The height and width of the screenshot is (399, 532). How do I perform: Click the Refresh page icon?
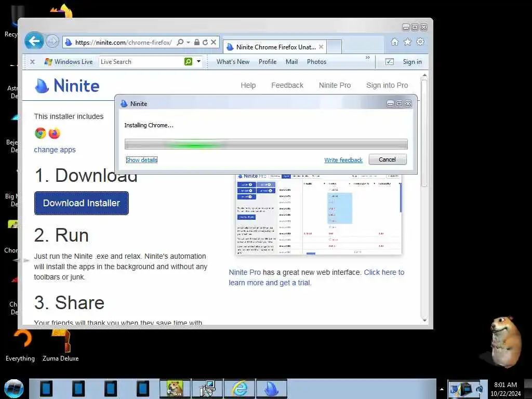coord(205,42)
